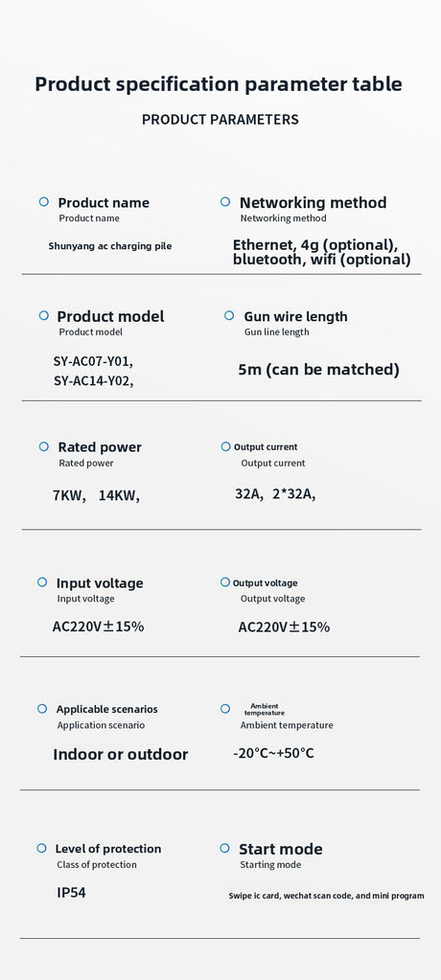
Task: Click the circle bullet beside Rated power
Action: (44, 446)
